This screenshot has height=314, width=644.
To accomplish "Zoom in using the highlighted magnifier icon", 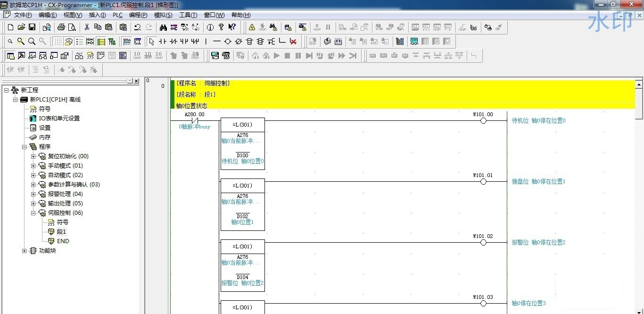I will coord(21,42).
